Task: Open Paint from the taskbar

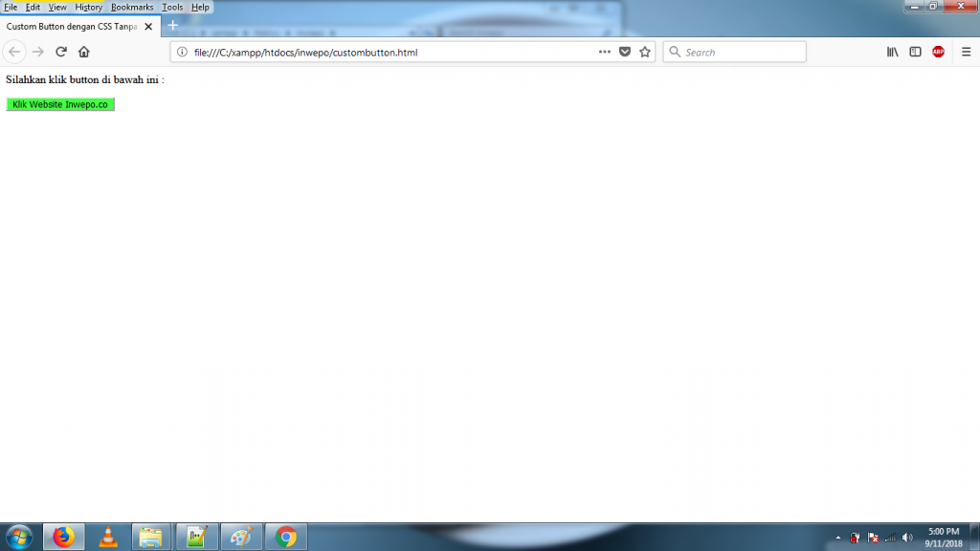Action: (x=241, y=537)
